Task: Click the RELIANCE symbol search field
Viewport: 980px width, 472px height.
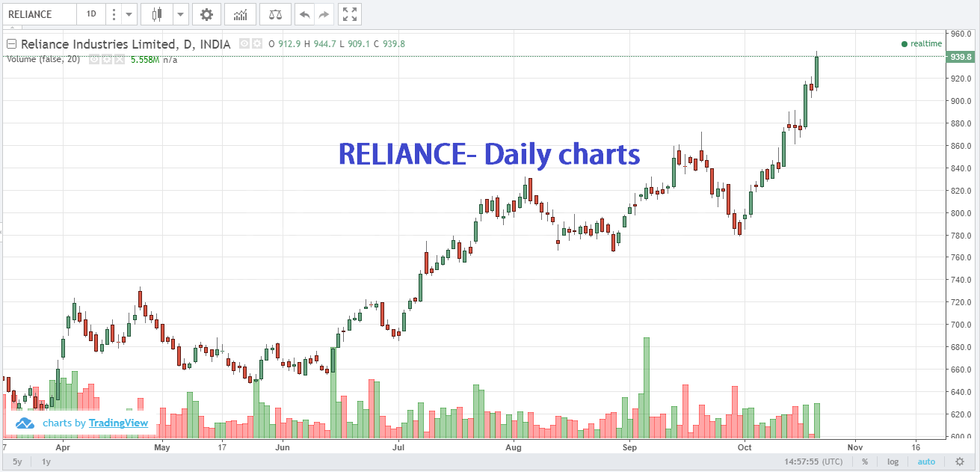Action: [40, 14]
